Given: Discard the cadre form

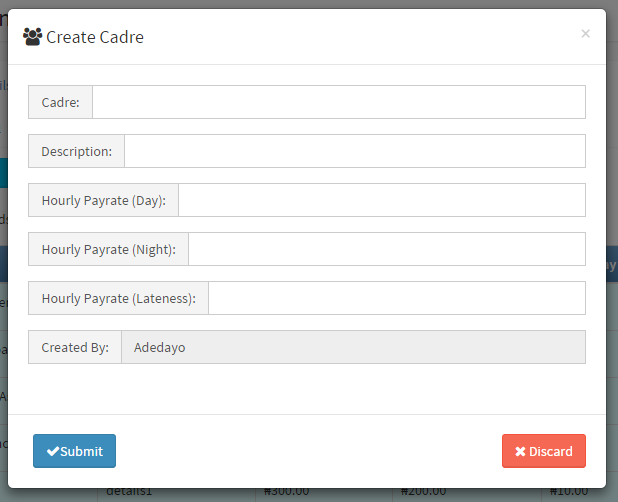Looking at the screenshot, I should click(x=543, y=451).
